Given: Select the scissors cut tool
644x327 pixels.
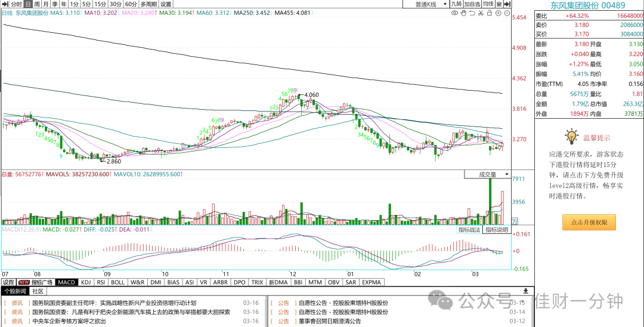Looking at the screenshot, I should click(x=481, y=13).
